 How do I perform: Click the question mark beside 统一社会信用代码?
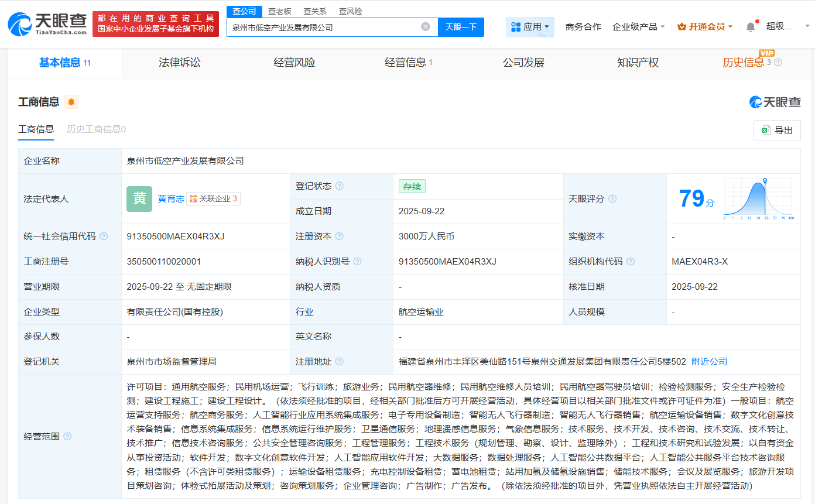point(104,236)
